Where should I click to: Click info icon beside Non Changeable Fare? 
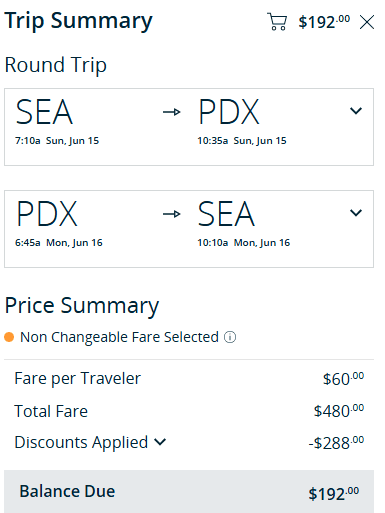click(230, 337)
